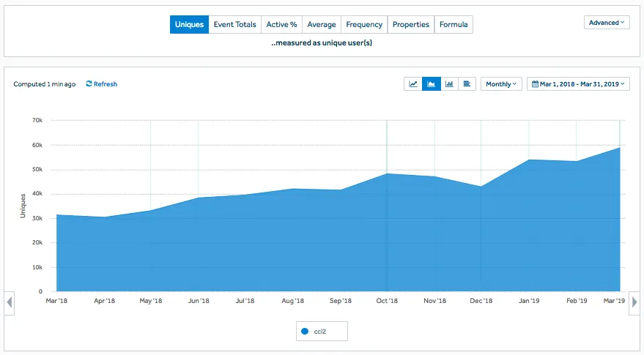Click the Uniques y-axis title

click(x=23, y=206)
